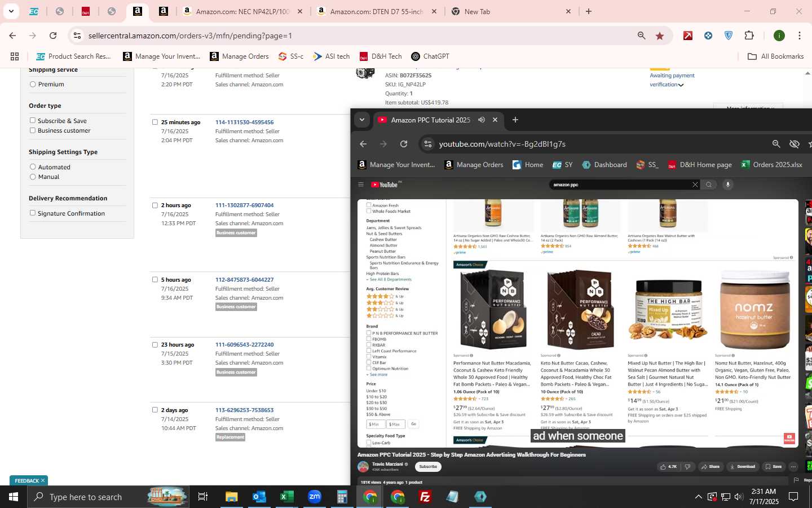The width and height of the screenshot is (812, 508).
Task: Tick checkbox for order 112-8475873-6044227
Action: pos(155,279)
